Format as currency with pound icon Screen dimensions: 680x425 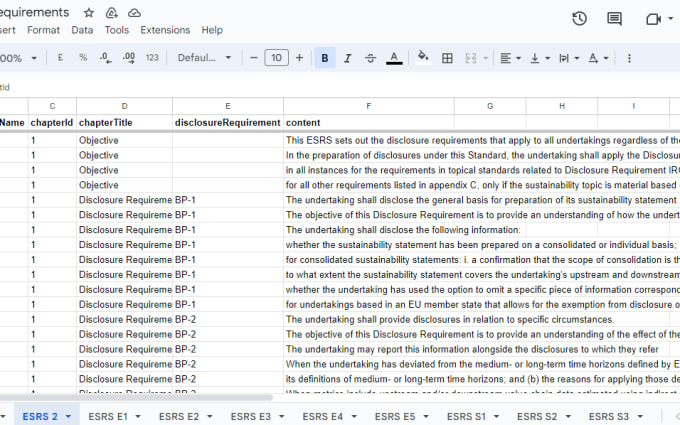pos(60,58)
